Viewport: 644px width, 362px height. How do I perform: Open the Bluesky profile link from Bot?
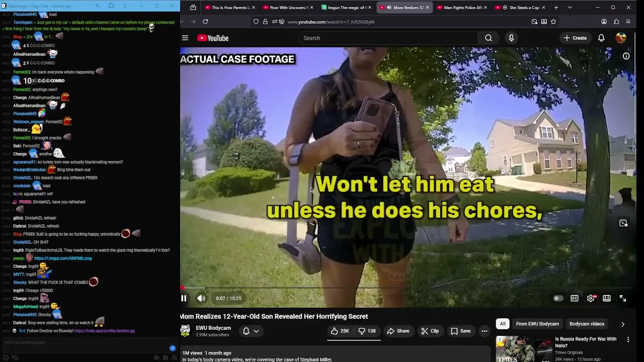[104, 331]
